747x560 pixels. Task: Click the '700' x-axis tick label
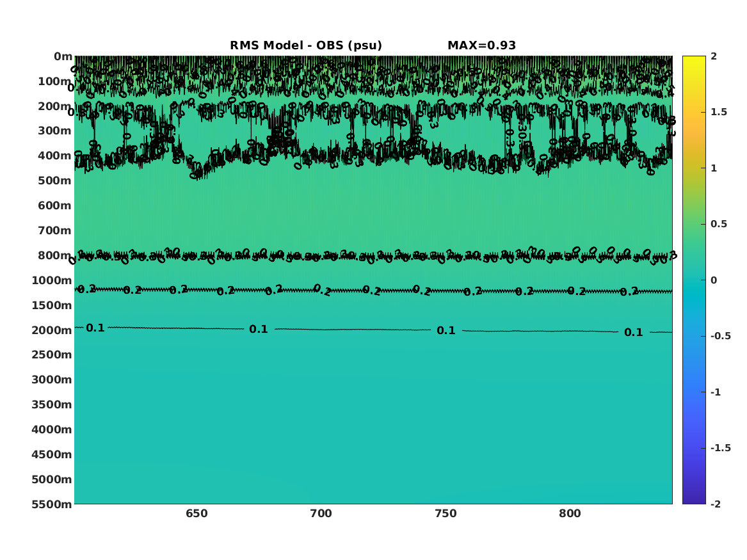click(x=321, y=514)
